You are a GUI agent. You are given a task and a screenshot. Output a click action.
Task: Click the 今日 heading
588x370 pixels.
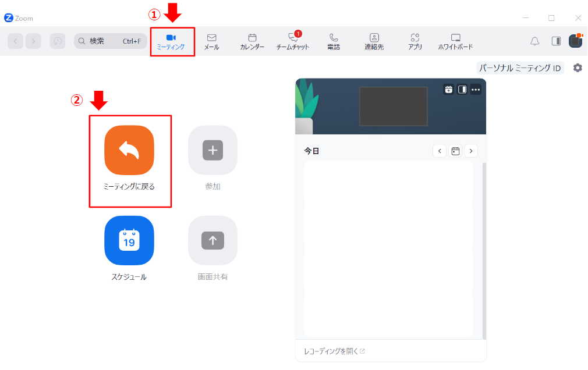[311, 151]
